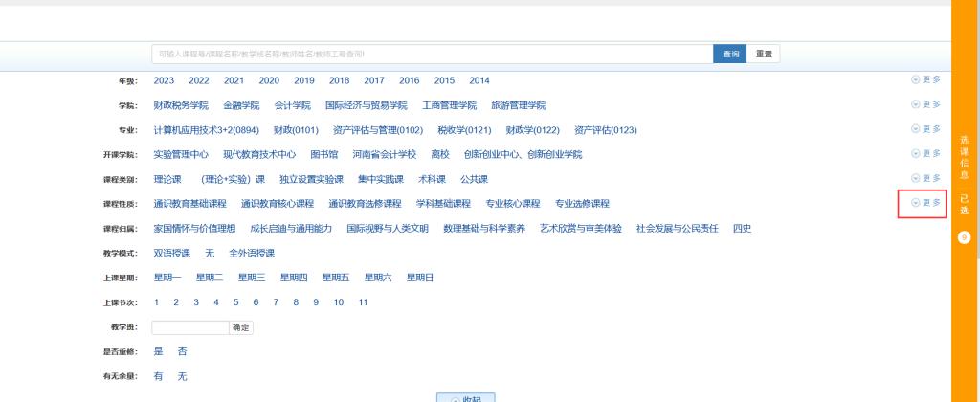Filter by grade year 2023
980x402 pixels.
[164, 80]
